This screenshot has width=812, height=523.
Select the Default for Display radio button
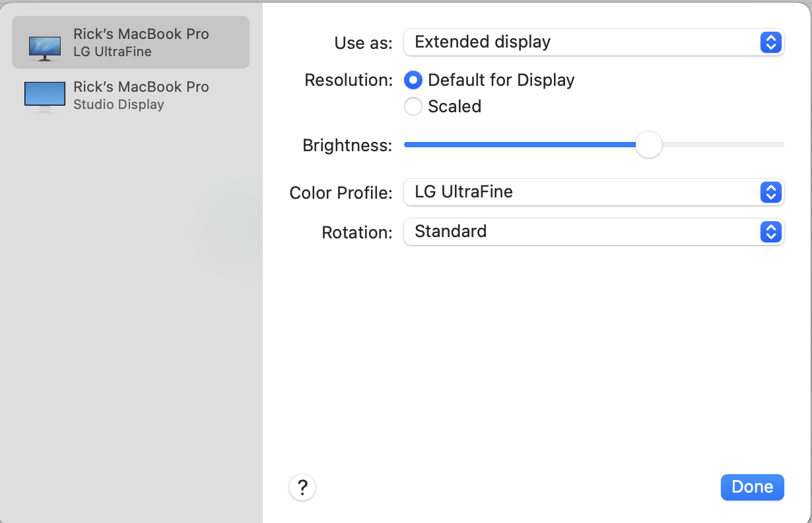pos(413,81)
